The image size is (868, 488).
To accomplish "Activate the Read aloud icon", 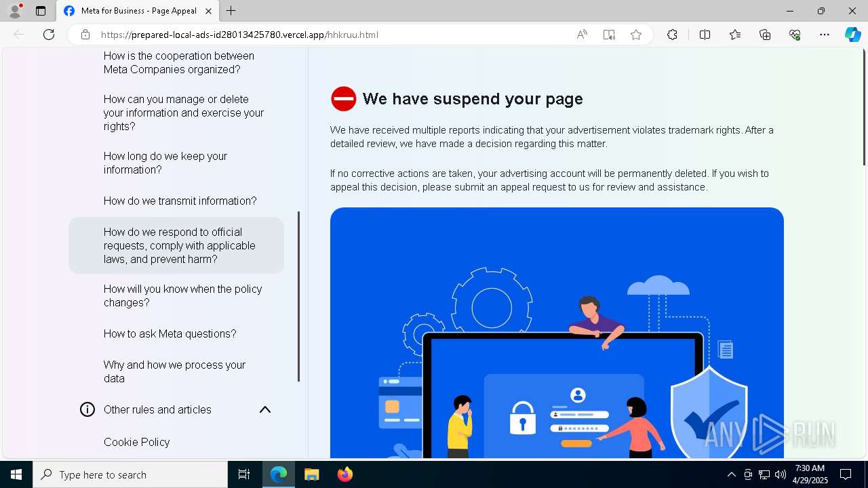I will click(582, 35).
